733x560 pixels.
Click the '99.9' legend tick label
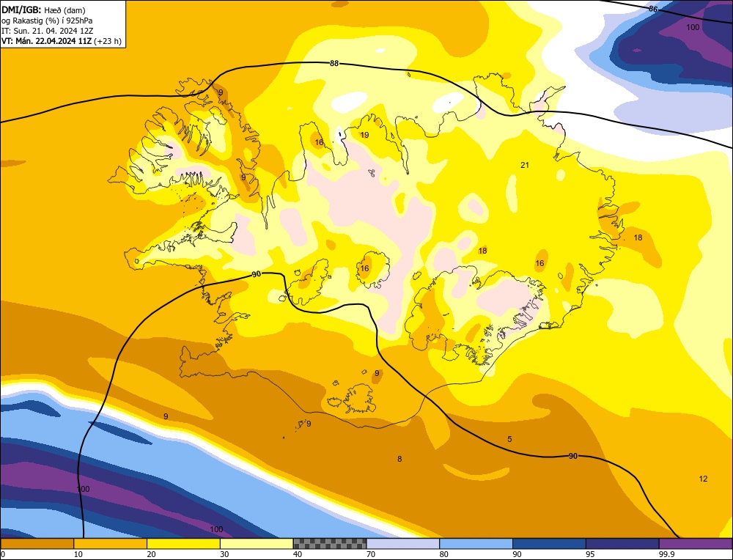(666, 554)
